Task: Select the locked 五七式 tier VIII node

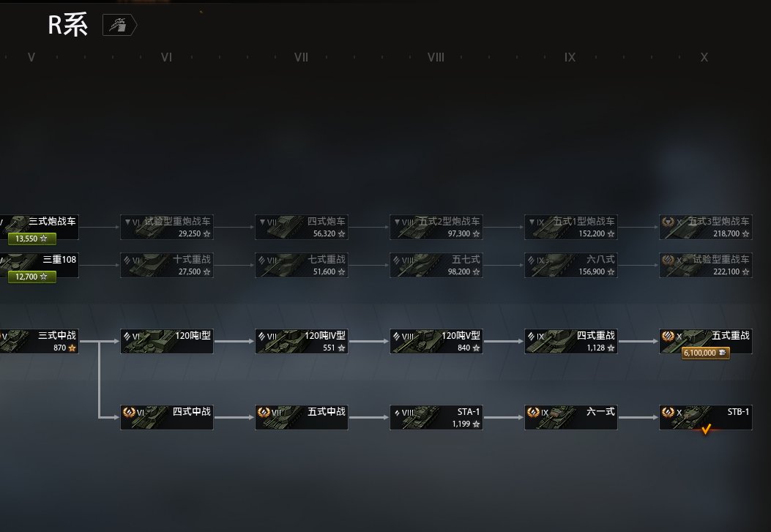Action: click(x=436, y=265)
